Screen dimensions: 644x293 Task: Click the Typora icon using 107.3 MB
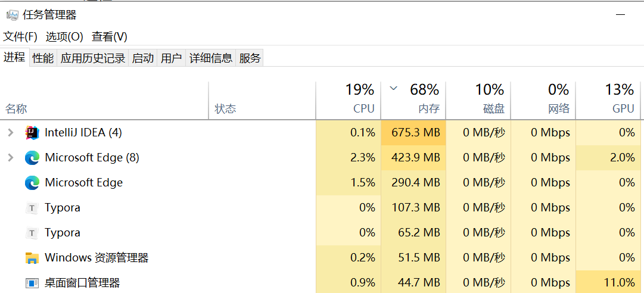[x=32, y=208]
